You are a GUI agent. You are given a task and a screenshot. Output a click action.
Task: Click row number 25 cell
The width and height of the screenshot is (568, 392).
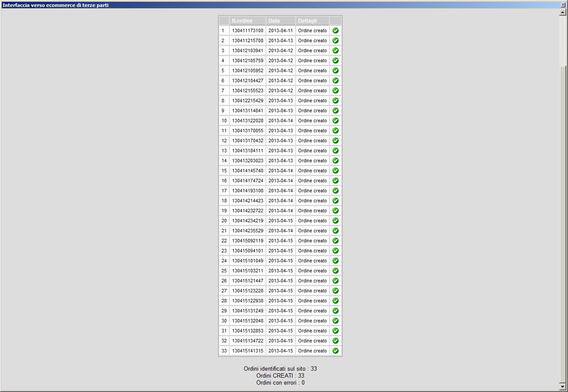(x=224, y=271)
